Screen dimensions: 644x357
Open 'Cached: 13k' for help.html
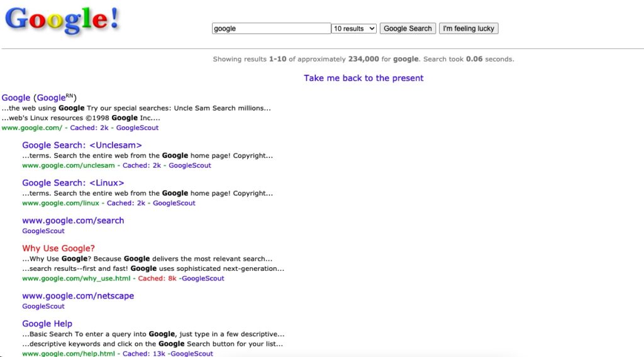(144, 353)
